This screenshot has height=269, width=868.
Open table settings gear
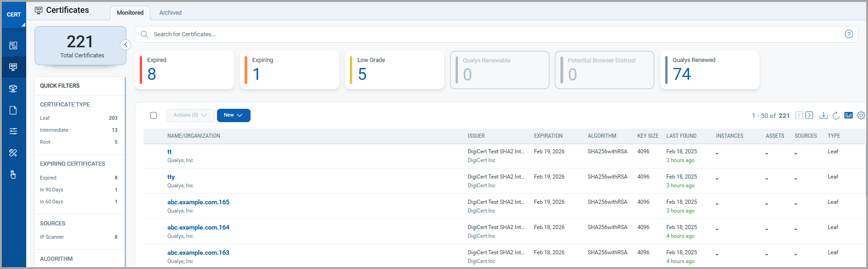(861, 115)
